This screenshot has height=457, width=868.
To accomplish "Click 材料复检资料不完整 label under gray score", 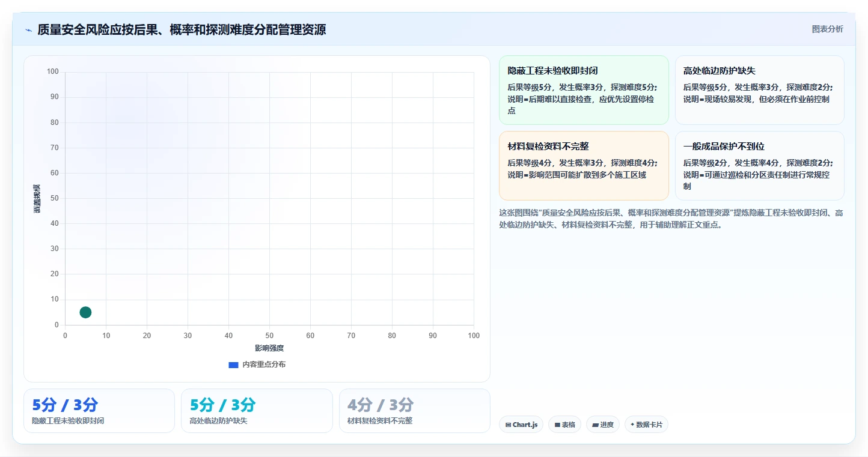I will (x=380, y=421).
